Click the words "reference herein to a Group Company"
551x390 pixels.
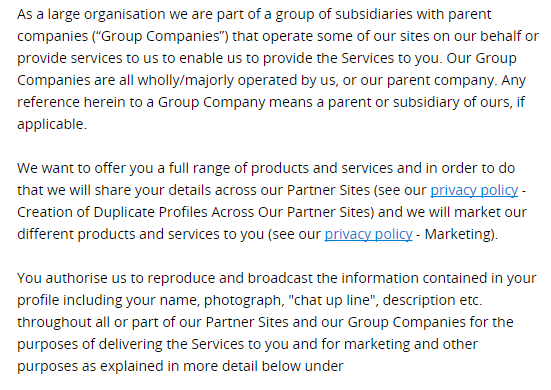(141, 103)
